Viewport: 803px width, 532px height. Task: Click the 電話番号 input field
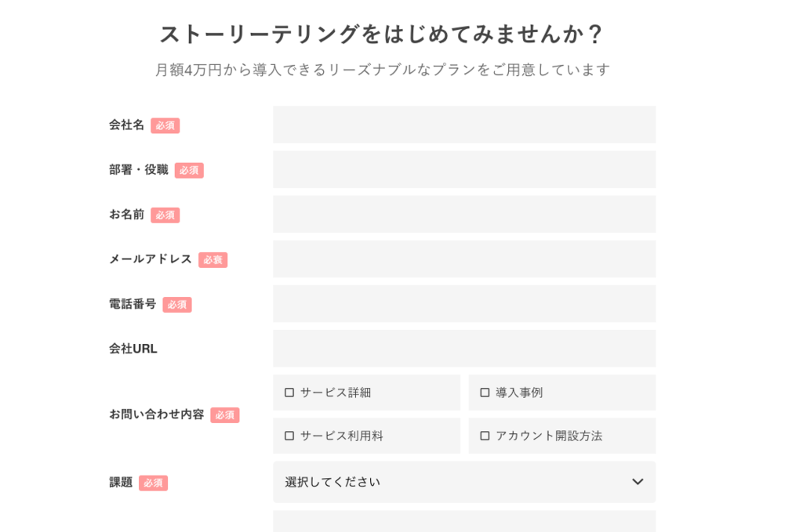click(464, 304)
